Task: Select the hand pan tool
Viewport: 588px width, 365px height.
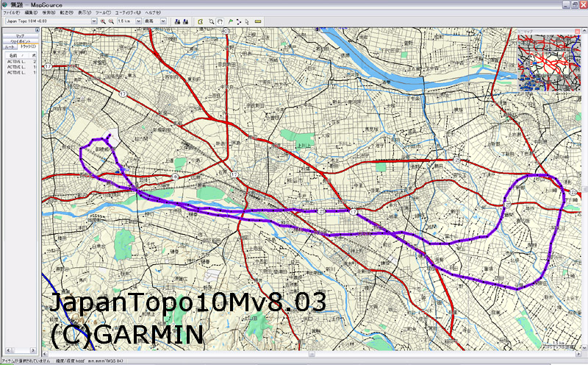Action: pyautogui.click(x=220, y=21)
